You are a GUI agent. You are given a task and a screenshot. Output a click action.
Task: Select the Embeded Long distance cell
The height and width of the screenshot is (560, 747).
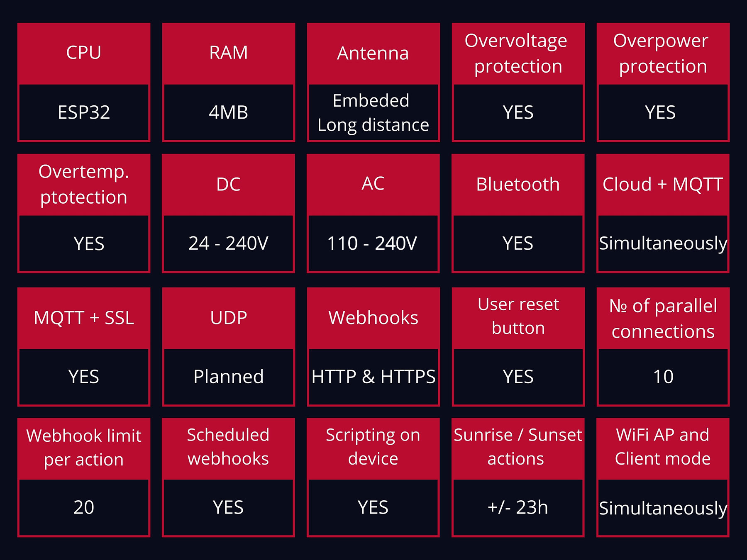coord(373,112)
